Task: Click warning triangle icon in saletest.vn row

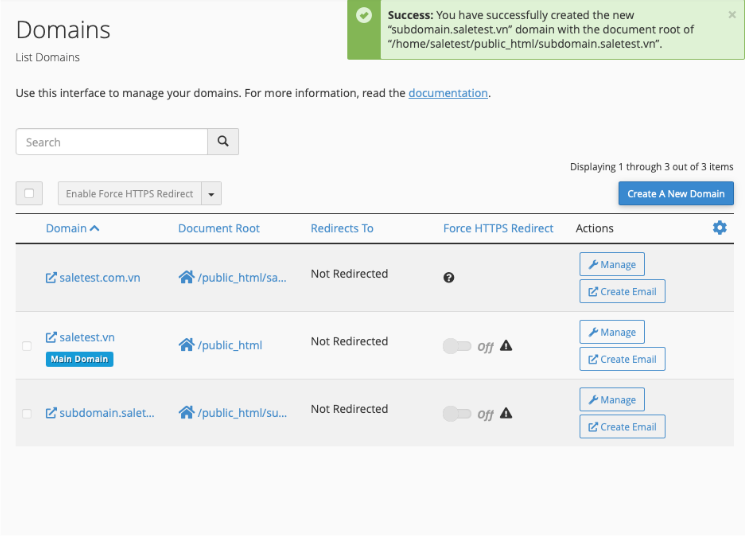Action: click(x=506, y=345)
